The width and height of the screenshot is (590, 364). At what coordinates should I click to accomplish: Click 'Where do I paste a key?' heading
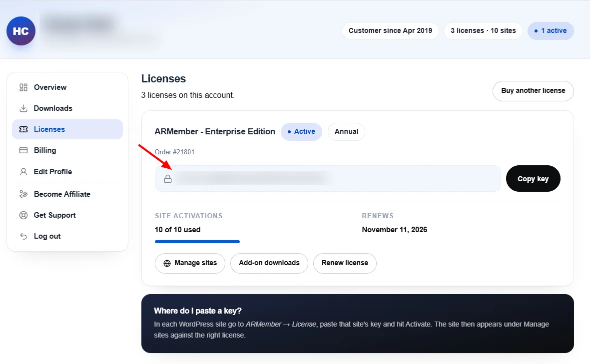197,311
